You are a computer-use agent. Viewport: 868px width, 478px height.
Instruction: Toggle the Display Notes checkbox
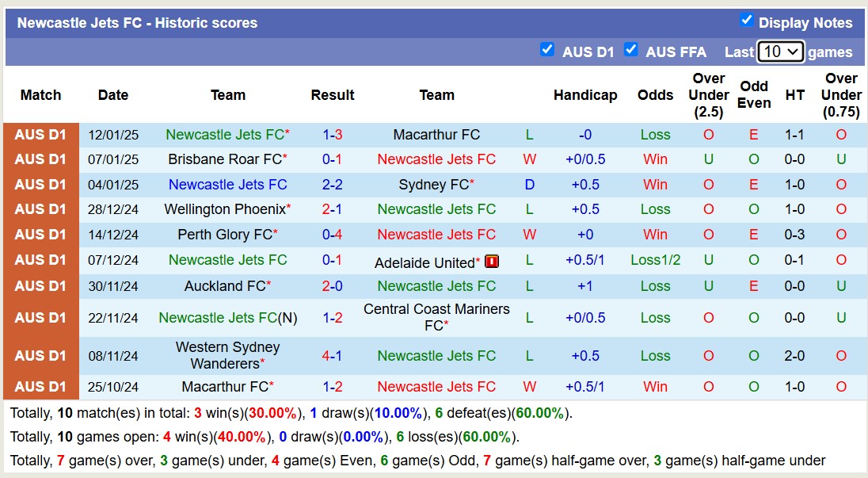tap(745, 22)
